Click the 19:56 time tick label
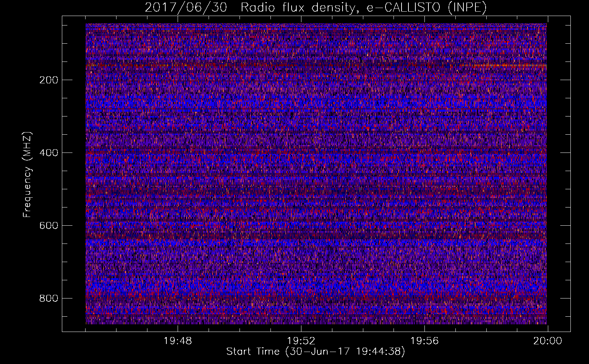 (424, 341)
